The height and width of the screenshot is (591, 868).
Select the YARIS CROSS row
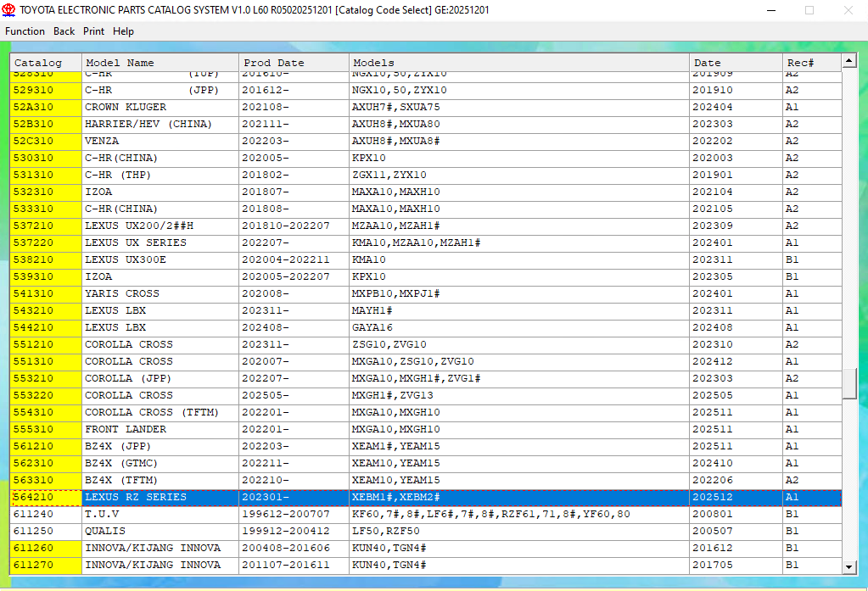pyautogui.click(x=426, y=294)
